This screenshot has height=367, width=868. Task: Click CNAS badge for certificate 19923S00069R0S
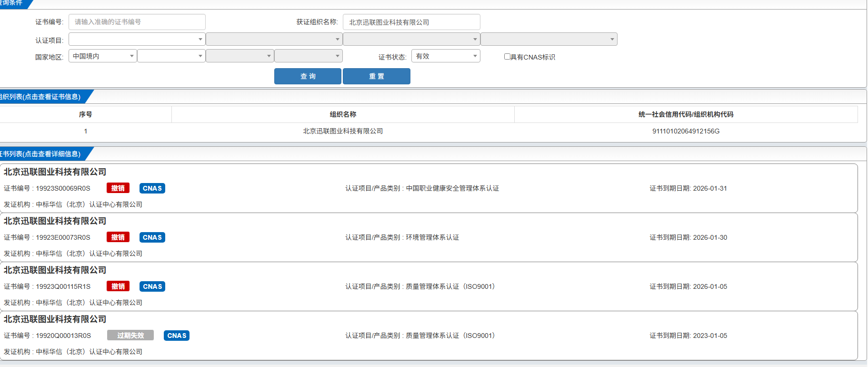pyautogui.click(x=152, y=188)
